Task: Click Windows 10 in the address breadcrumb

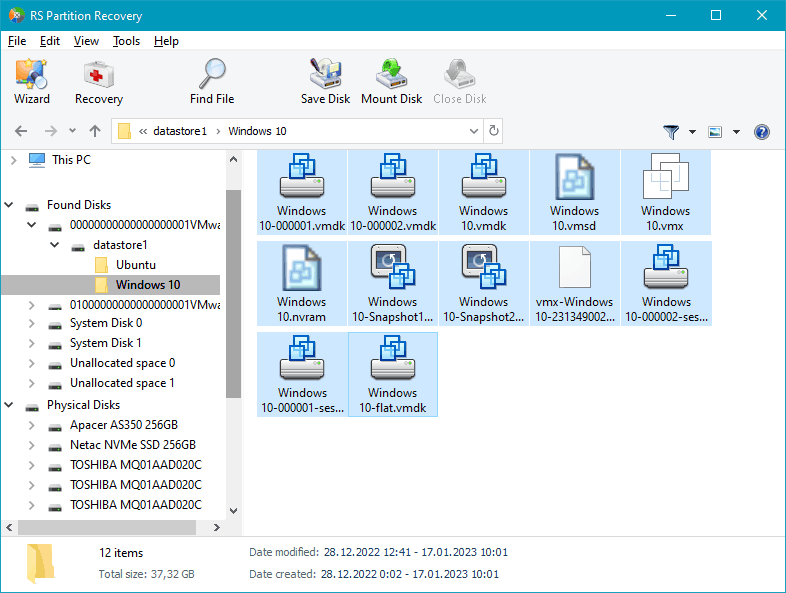Action: (x=257, y=131)
